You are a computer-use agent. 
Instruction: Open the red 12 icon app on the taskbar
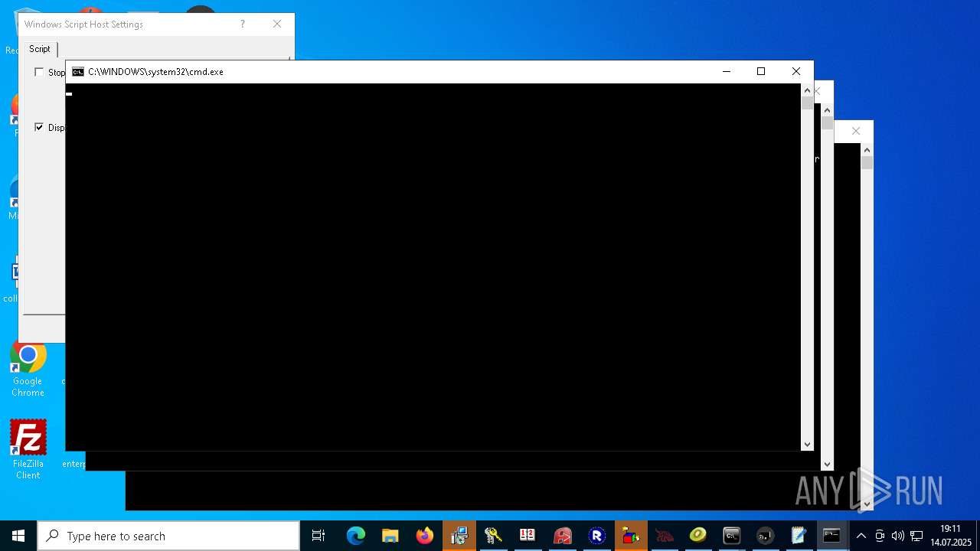pos(528,536)
